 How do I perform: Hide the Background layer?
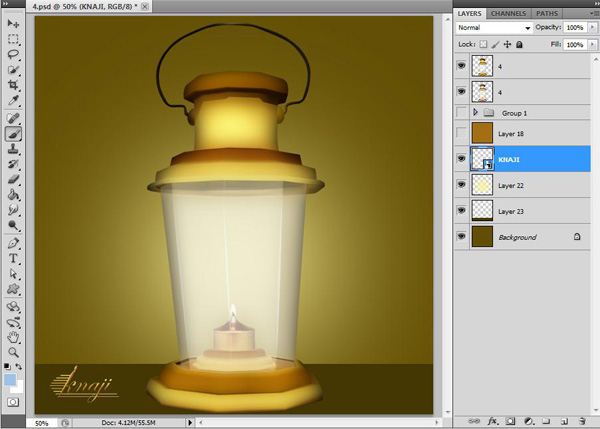461,237
